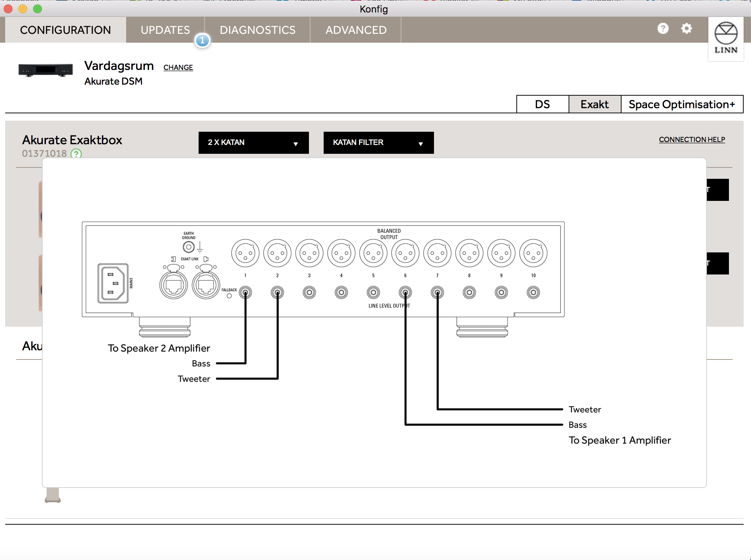Open the ADVANCED tab

356,30
